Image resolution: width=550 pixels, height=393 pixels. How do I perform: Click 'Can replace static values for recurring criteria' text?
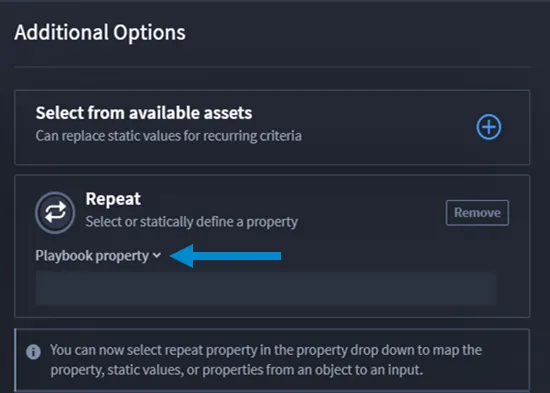(169, 136)
